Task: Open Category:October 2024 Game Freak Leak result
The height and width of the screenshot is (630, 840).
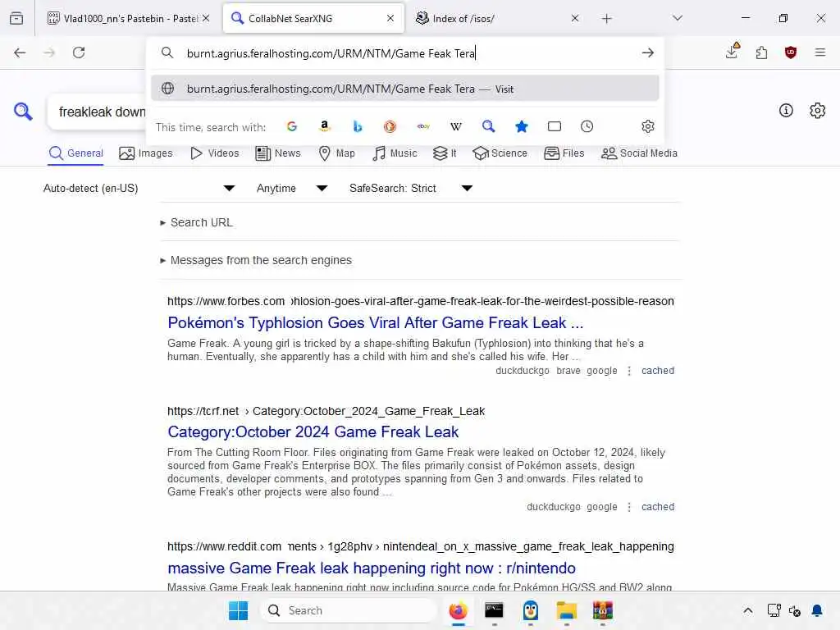Action: click(x=313, y=431)
